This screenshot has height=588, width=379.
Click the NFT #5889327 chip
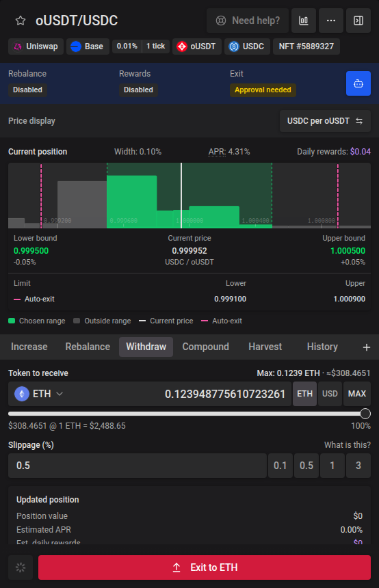(306, 46)
